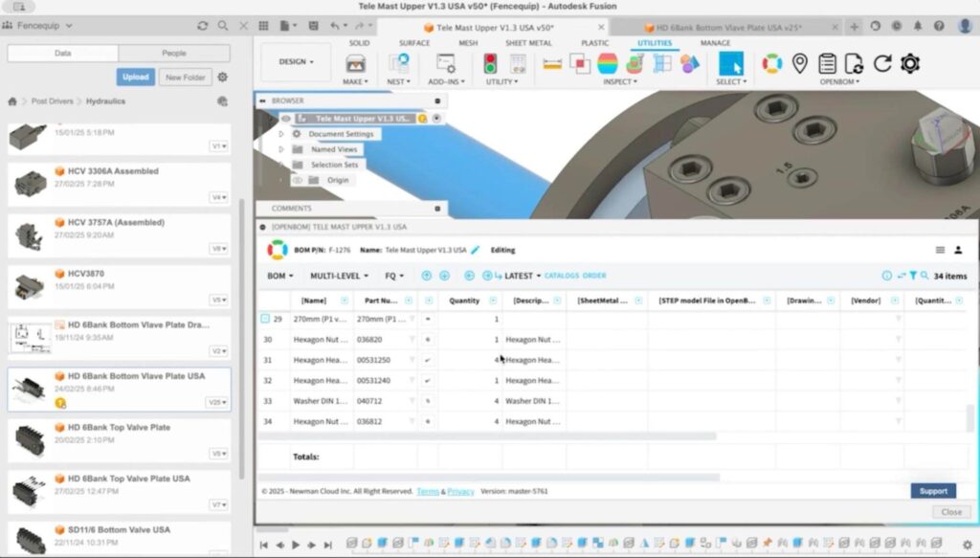Switch to the MANAGE ribbon tab
980x558 pixels.
tap(715, 43)
